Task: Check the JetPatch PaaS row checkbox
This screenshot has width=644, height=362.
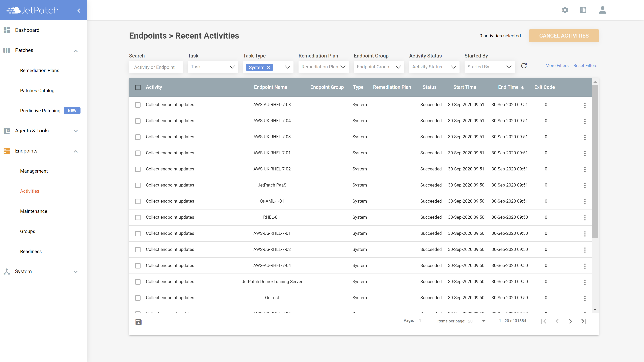Action: pos(138,185)
